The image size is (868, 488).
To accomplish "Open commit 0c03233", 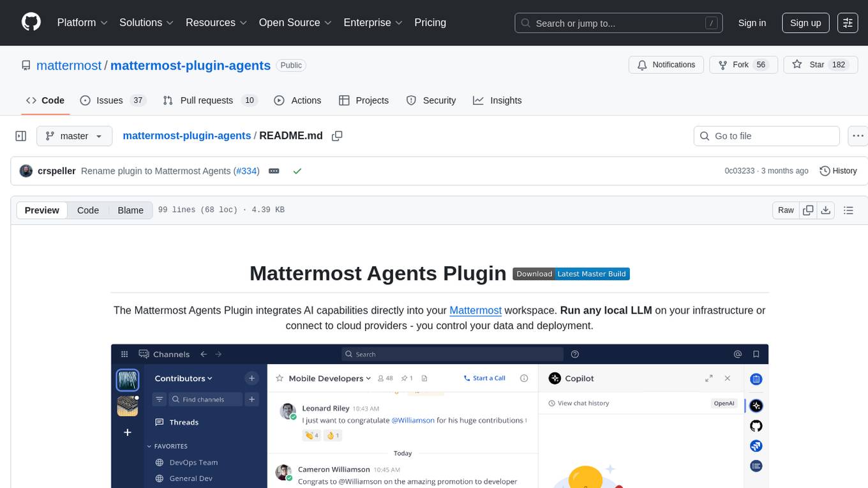I will click(x=739, y=171).
